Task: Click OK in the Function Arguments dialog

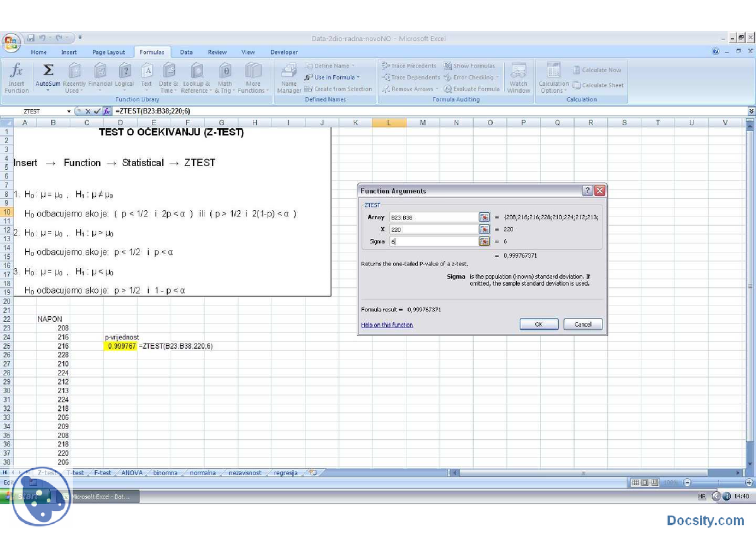Action: tap(538, 324)
